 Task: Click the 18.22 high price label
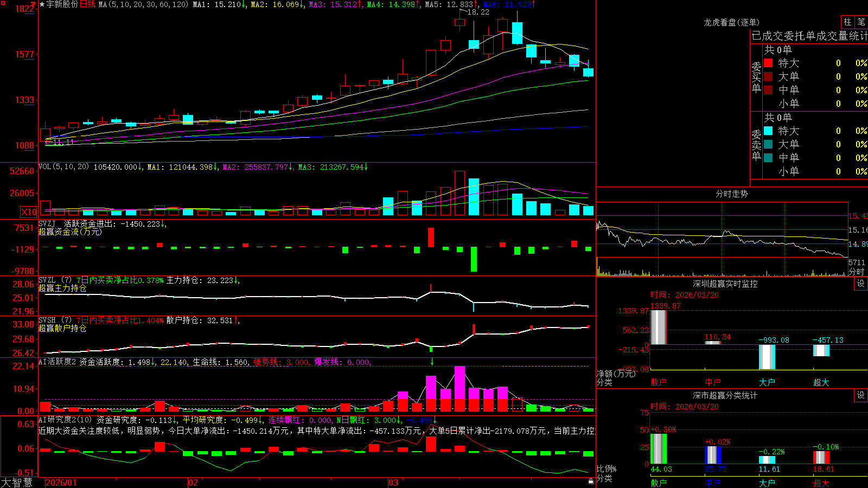(x=478, y=12)
